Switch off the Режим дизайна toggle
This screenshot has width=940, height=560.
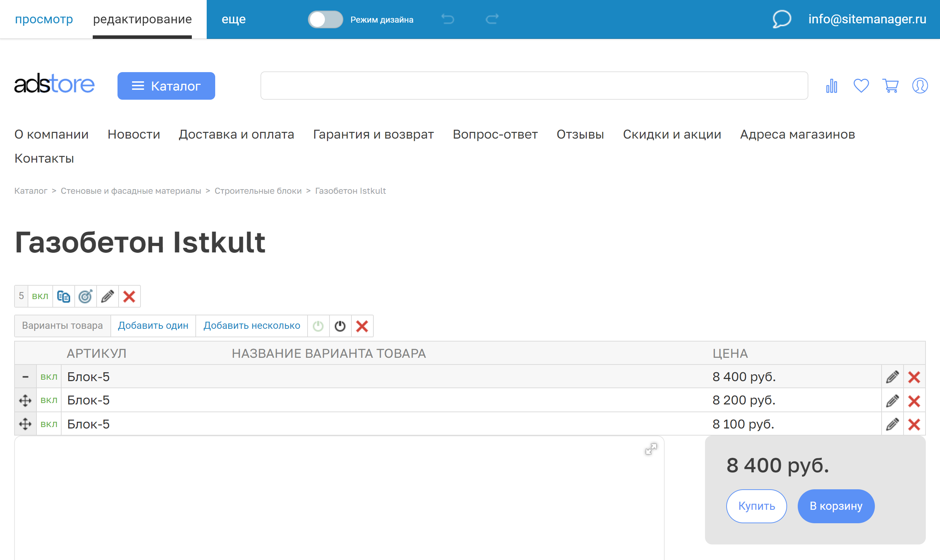click(325, 19)
